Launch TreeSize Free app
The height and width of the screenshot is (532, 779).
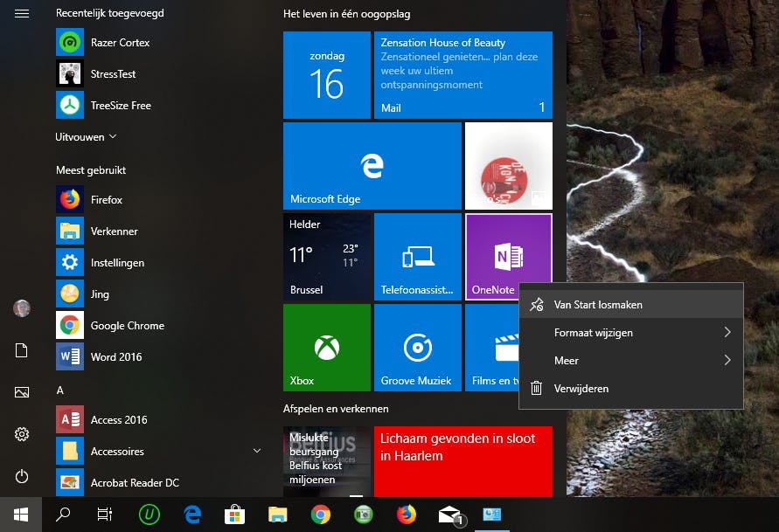[x=120, y=106]
